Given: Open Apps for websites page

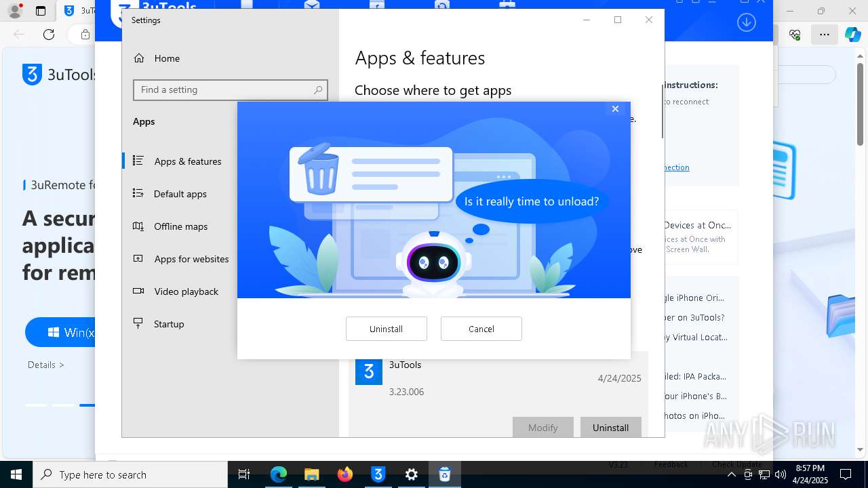Looking at the screenshot, I should coord(192,259).
